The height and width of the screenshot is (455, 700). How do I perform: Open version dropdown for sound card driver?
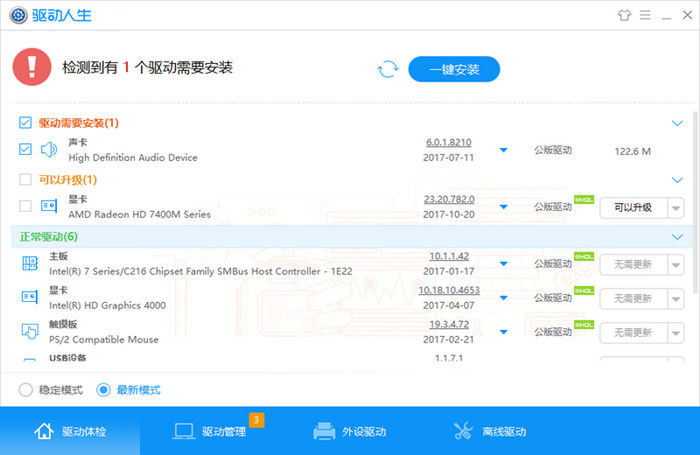[x=503, y=151]
